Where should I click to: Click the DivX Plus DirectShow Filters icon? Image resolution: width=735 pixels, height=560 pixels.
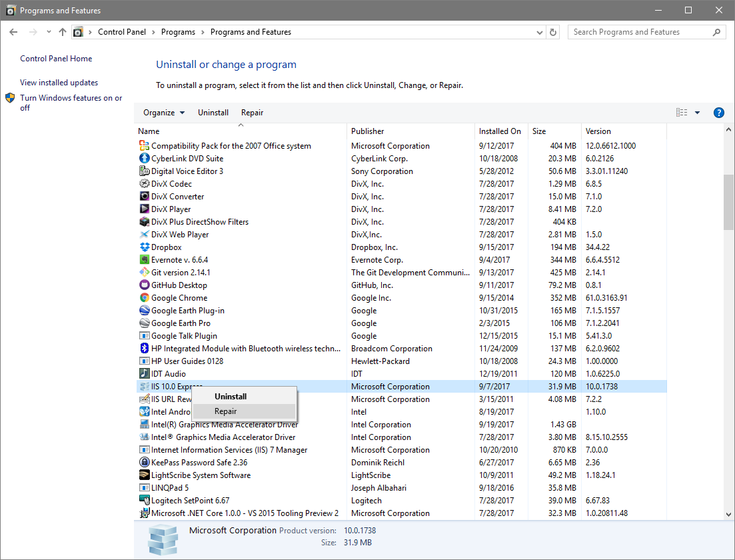coord(145,222)
